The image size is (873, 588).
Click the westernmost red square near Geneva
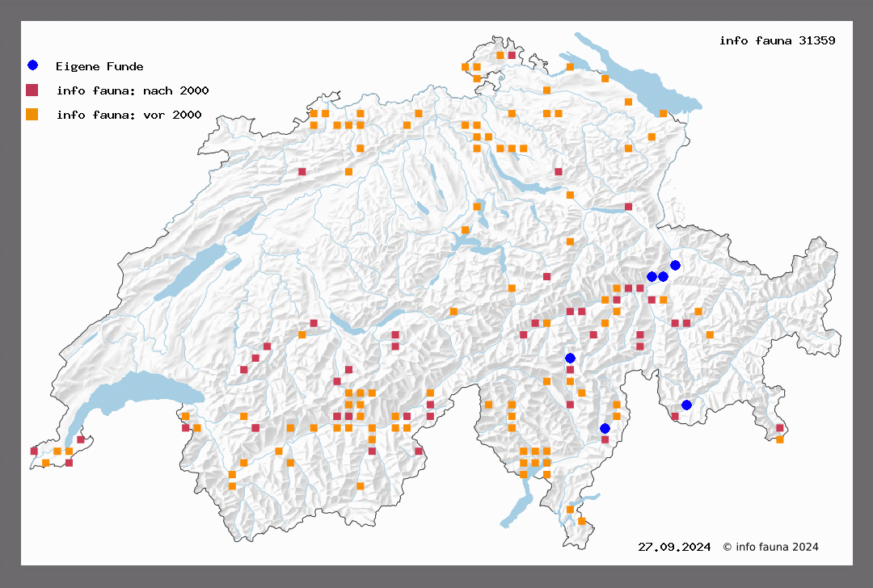34,451
